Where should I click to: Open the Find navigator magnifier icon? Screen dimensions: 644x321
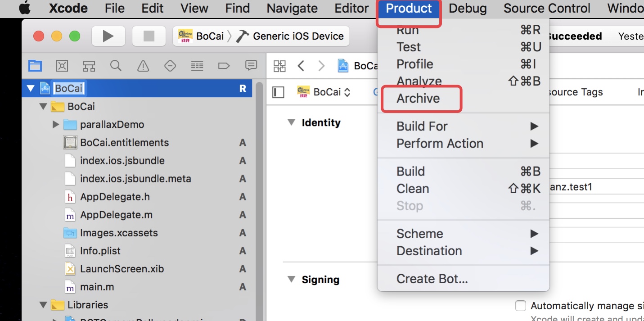coord(116,66)
